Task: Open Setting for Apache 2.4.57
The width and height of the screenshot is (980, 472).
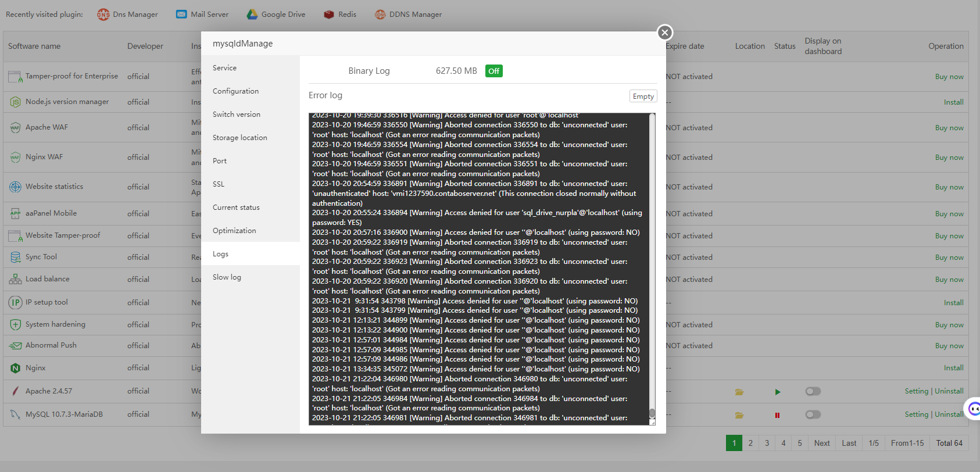Action: point(917,391)
